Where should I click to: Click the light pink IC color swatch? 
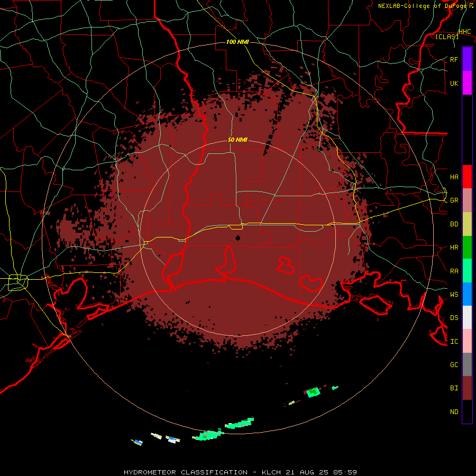point(467,341)
